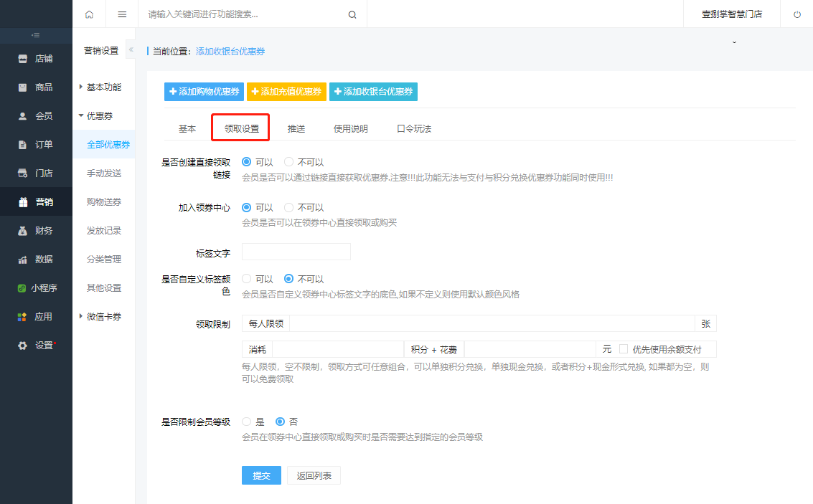
Task: Click the small chevron below the store name
Action: click(x=734, y=42)
